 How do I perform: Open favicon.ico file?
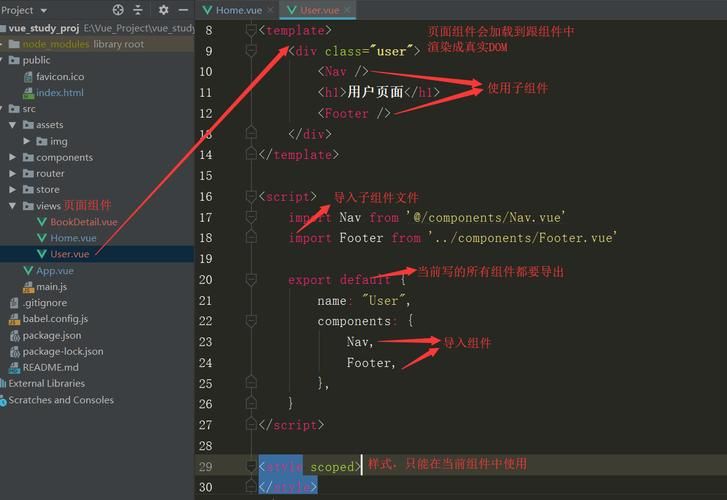point(60,77)
